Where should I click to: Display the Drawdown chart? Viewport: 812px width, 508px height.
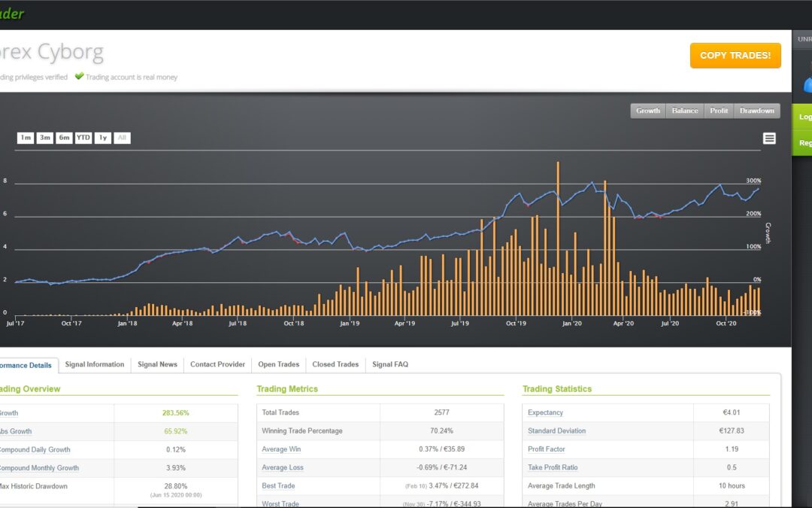coord(756,111)
